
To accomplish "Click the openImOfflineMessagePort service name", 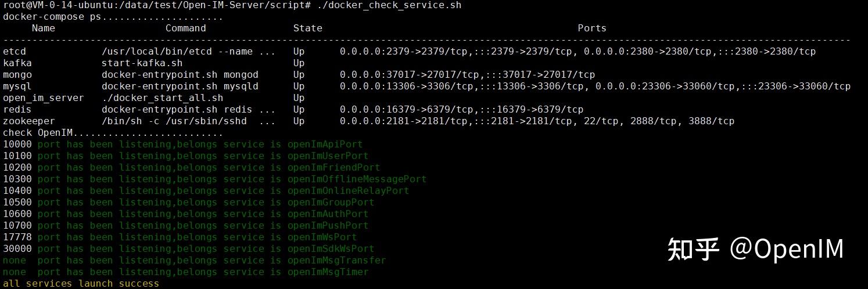I will pyautogui.click(x=357, y=179).
